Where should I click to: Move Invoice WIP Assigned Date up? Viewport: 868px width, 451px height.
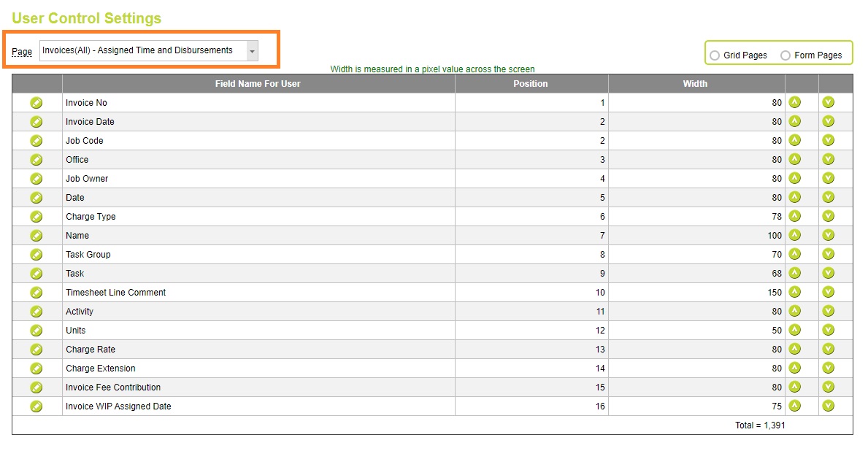click(x=794, y=406)
